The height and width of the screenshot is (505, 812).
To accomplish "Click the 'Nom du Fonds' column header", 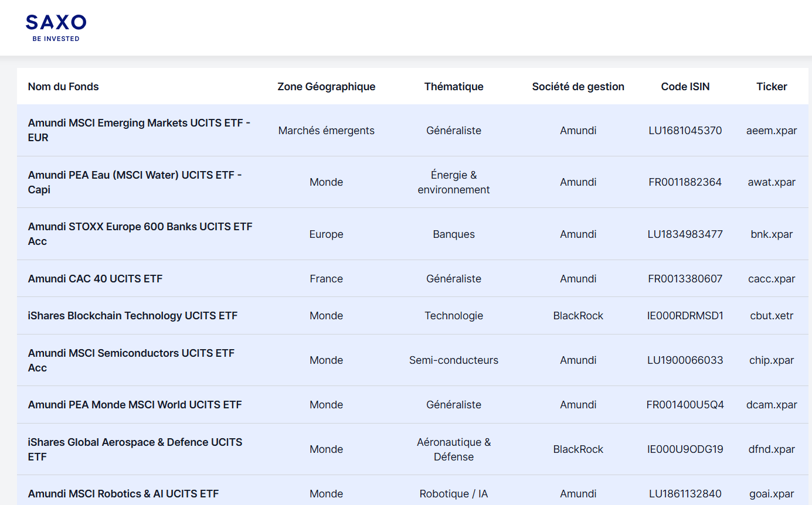I will 63,87.
